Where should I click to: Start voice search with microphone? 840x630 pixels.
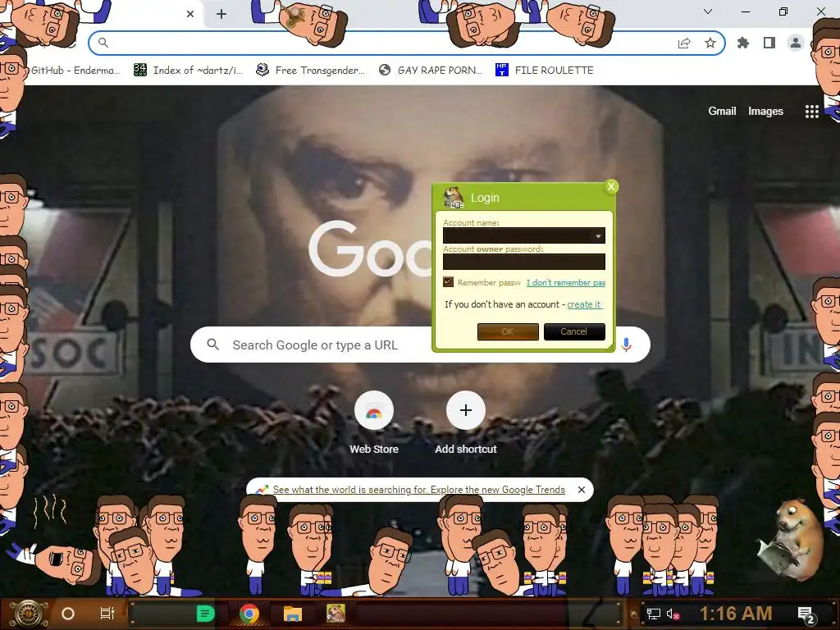pyautogui.click(x=626, y=345)
